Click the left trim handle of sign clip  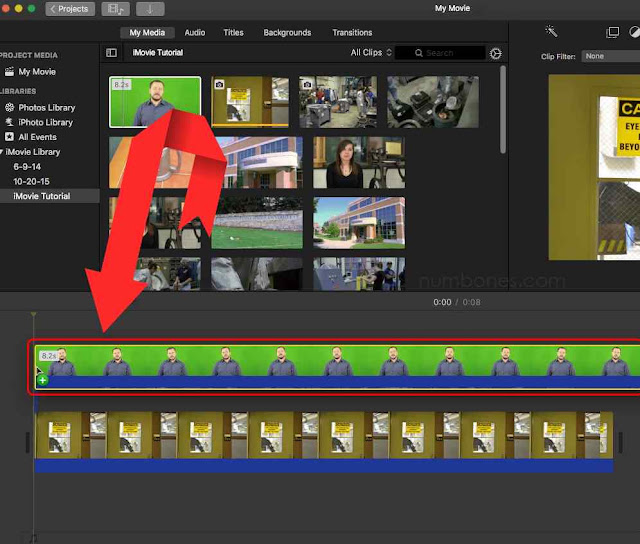coord(28,443)
